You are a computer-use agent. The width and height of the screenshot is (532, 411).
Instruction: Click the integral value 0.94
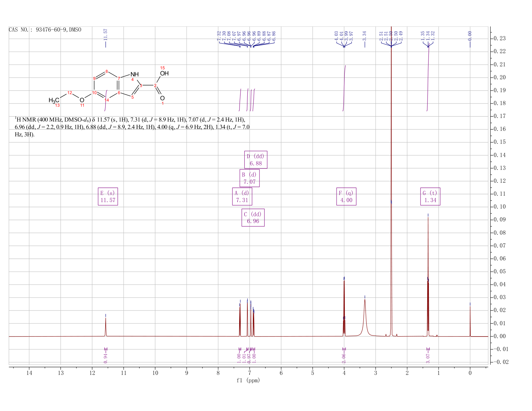105,358
